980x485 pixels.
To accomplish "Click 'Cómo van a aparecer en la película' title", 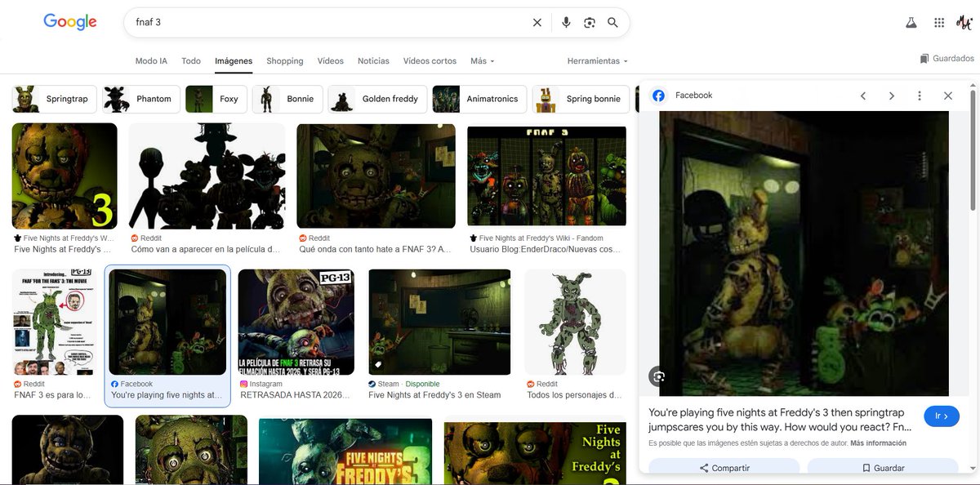I will click(206, 250).
